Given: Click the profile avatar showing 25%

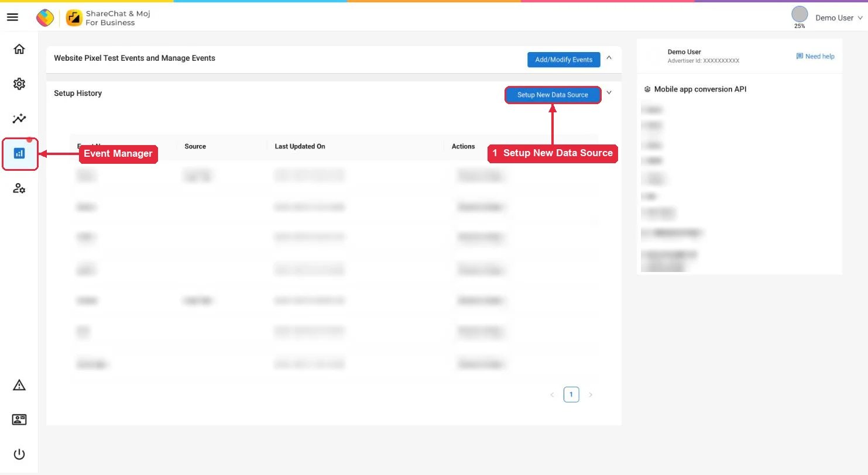Looking at the screenshot, I should click(800, 15).
